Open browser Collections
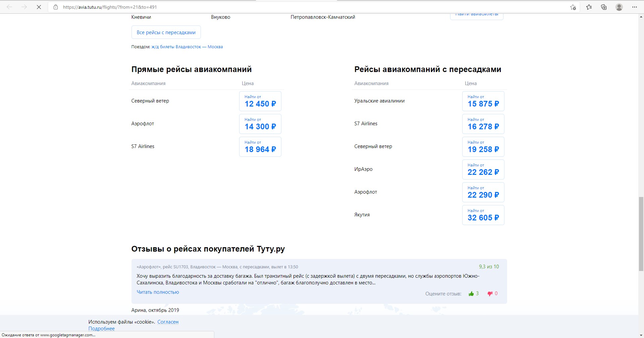Screen dimensions: 644x338 [604, 7]
